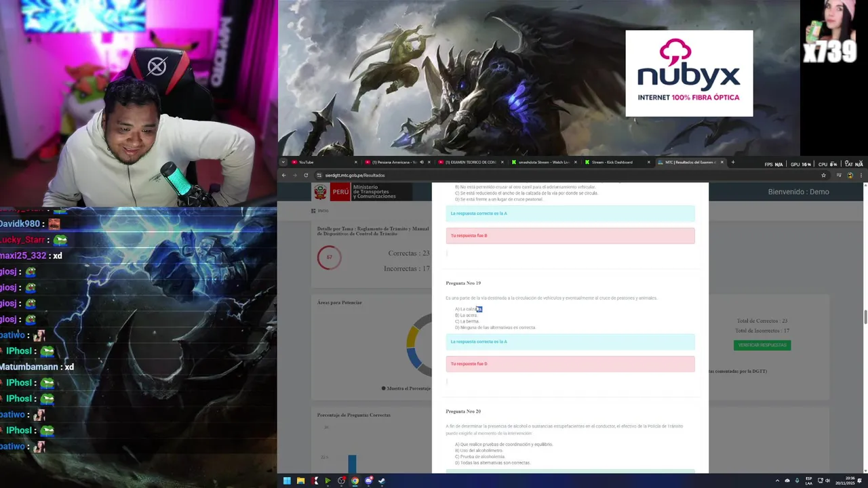The width and height of the screenshot is (868, 488).
Task: Go back in the Chrome browser
Action: click(x=284, y=175)
